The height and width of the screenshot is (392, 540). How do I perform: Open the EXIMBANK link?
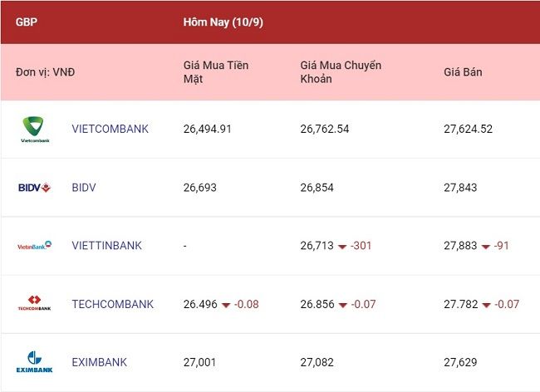click(100, 362)
